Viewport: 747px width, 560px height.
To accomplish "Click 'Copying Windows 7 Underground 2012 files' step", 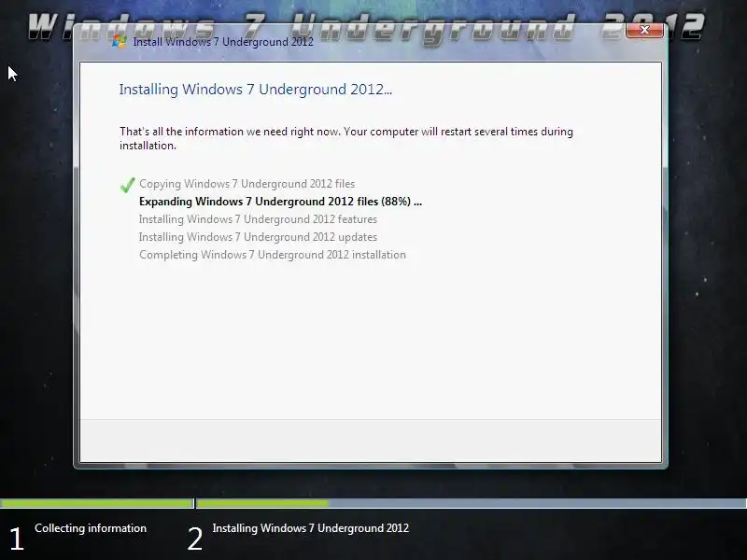I will 247,184.
